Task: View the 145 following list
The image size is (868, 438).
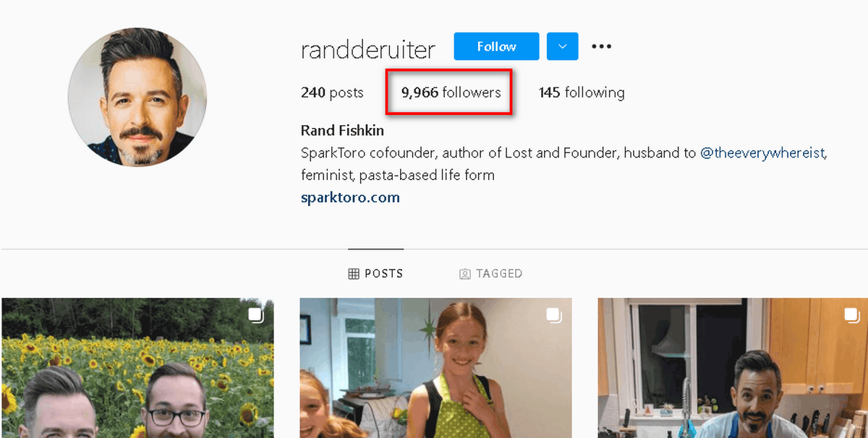Action: click(582, 93)
